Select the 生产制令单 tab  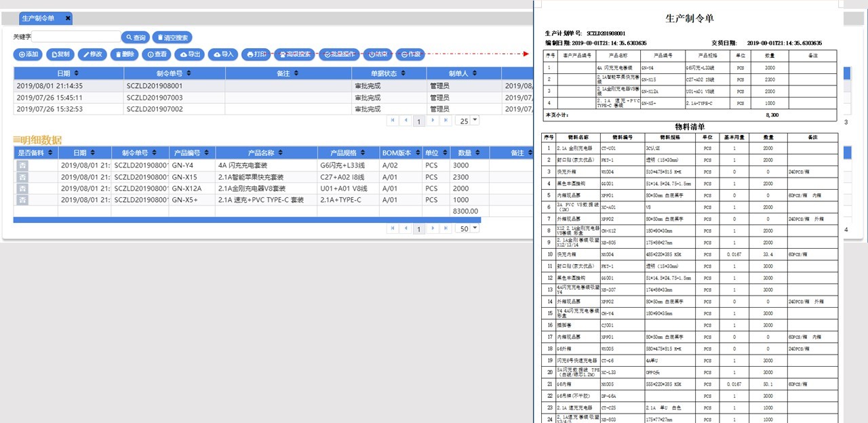[38, 18]
